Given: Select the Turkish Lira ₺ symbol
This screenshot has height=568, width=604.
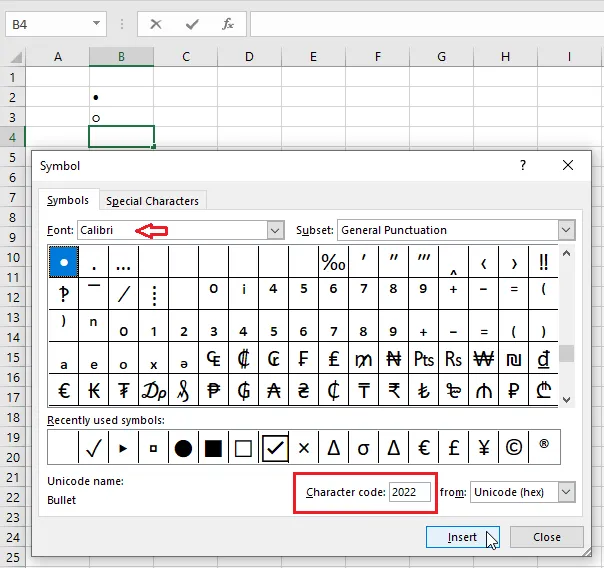Looking at the screenshot, I should click(x=424, y=390).
